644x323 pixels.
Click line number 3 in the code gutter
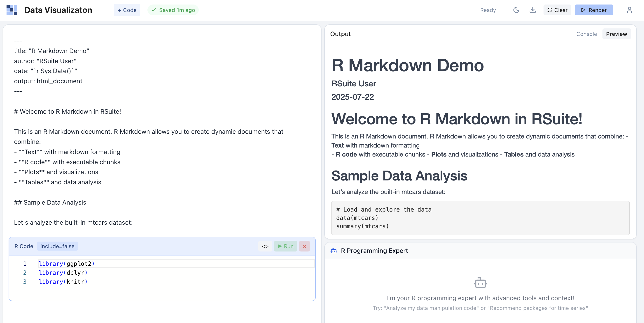coord(25,281)
